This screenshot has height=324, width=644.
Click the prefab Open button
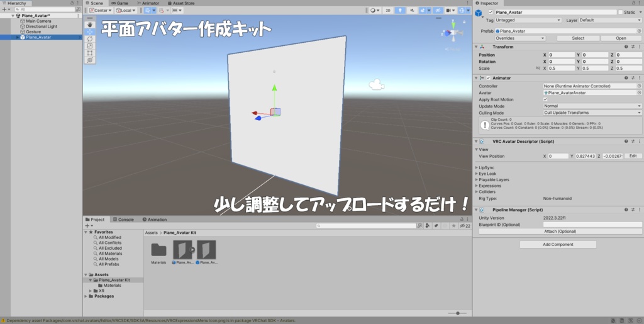pyautogui.click(x=621, y=38)
